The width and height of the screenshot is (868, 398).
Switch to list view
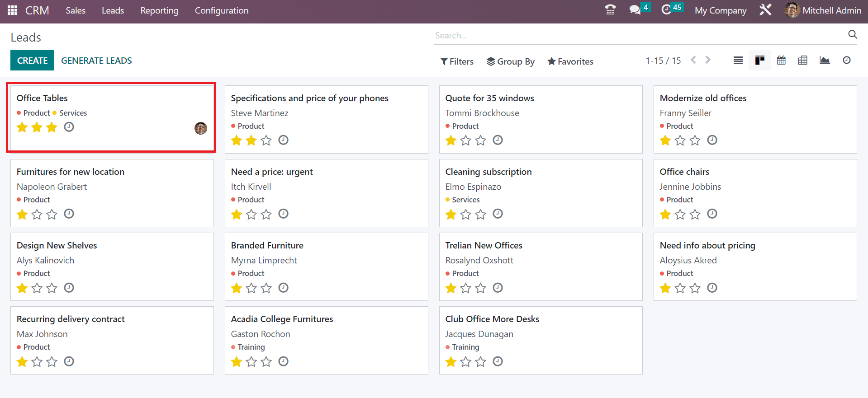point(738,61)
